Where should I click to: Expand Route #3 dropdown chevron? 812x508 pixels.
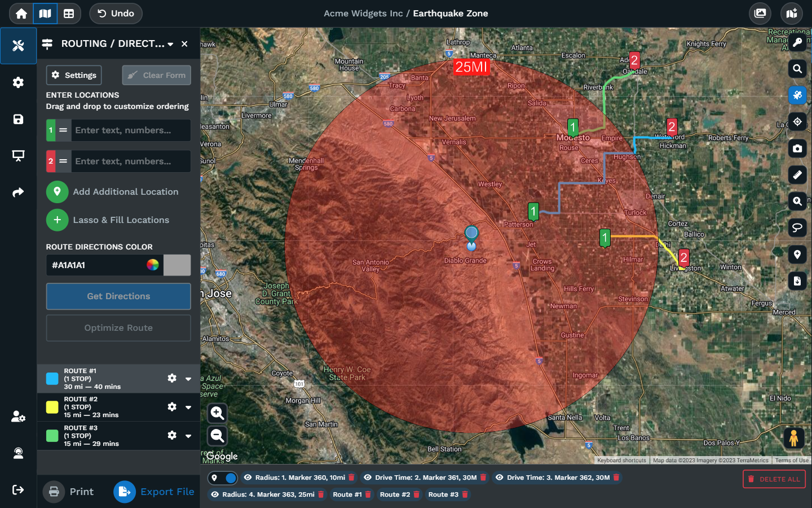click(188, 436)
